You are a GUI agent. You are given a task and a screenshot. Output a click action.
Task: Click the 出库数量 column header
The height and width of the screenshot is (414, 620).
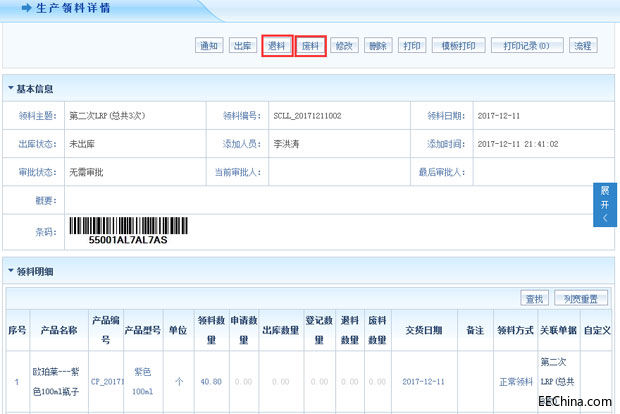pos(281,330)
